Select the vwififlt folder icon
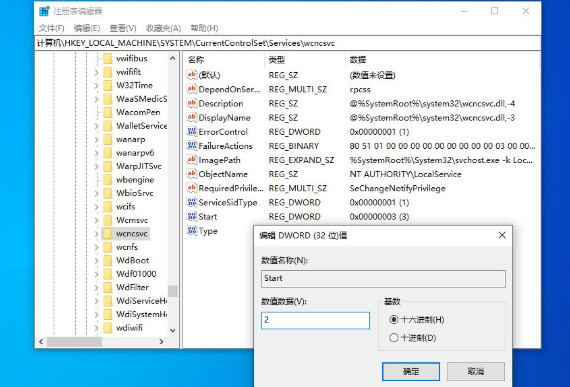Viewport: 570px width, 387px height. pos(108,72)
